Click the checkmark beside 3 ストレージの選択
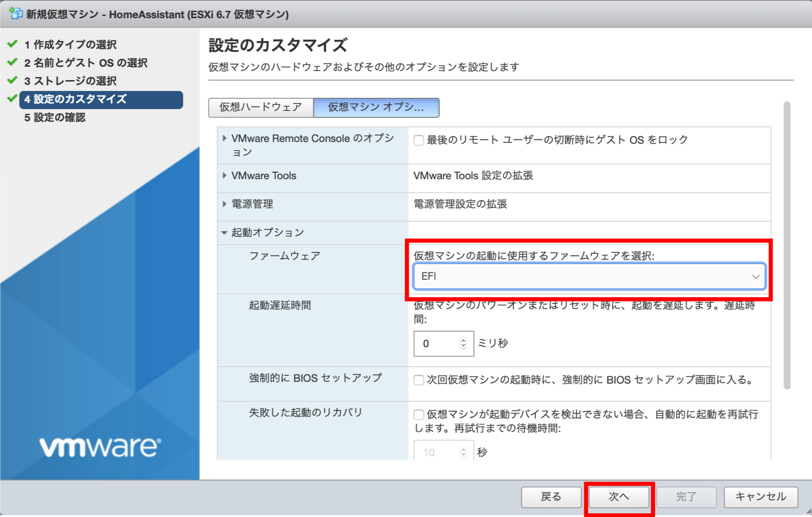This screenshot has height=517, width=812. click(13, 81)
